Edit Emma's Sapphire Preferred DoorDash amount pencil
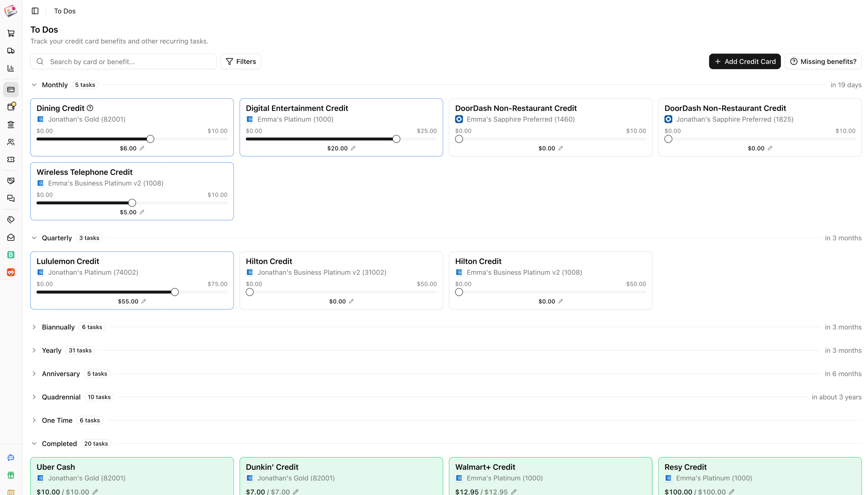This screenshot has width=868, height=495. pos(561,148)
